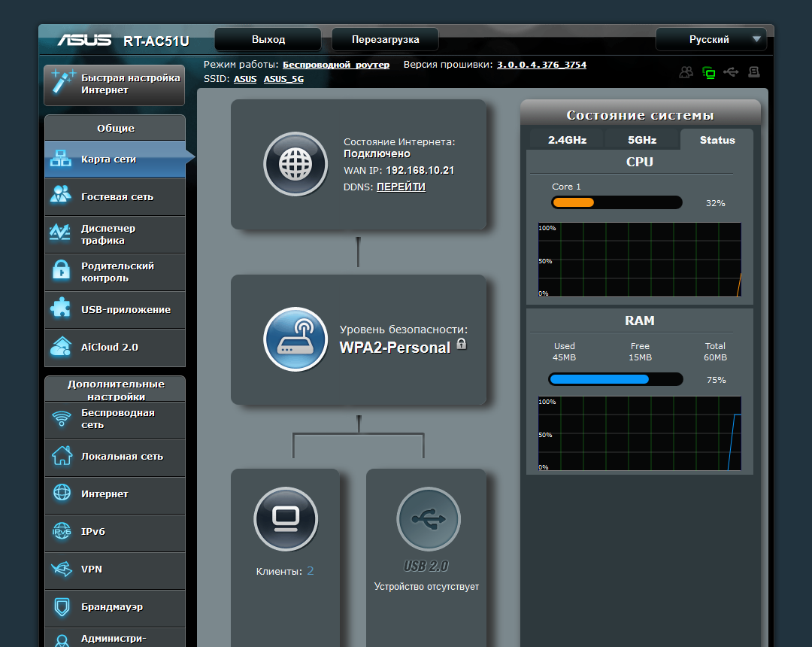Viewport: 812px width, 647px height.
Task: Click the USB status icon in header
Action: tap(732, 71)
